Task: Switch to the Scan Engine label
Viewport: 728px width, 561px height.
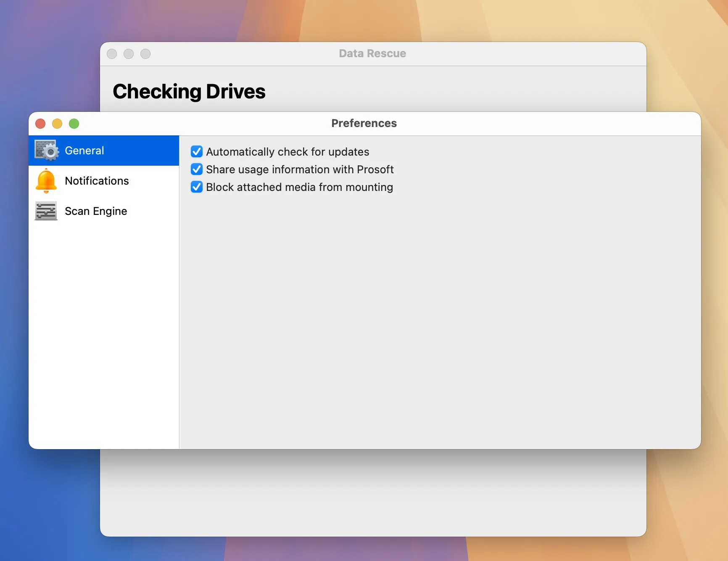Action: 96,211
